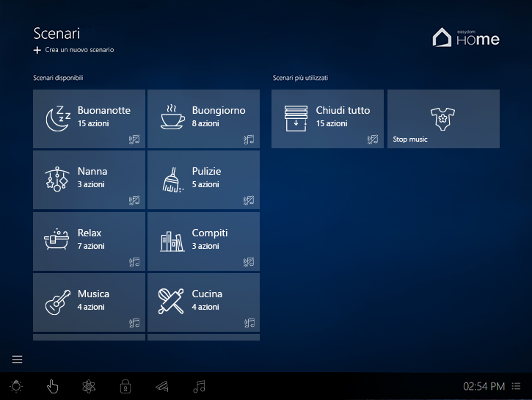532x400 pixels.
Task: Open the Relax bathtub icon
Action: (57, 239)
